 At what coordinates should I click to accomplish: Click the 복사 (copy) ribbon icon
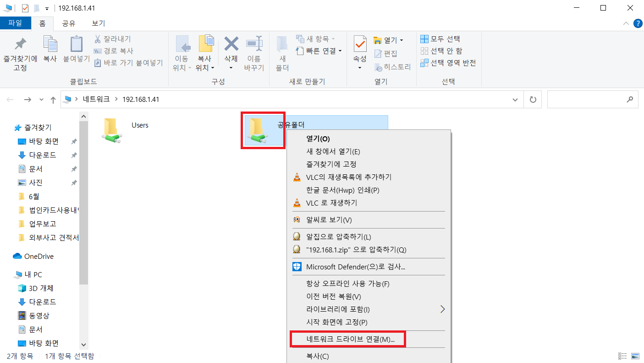50,44
